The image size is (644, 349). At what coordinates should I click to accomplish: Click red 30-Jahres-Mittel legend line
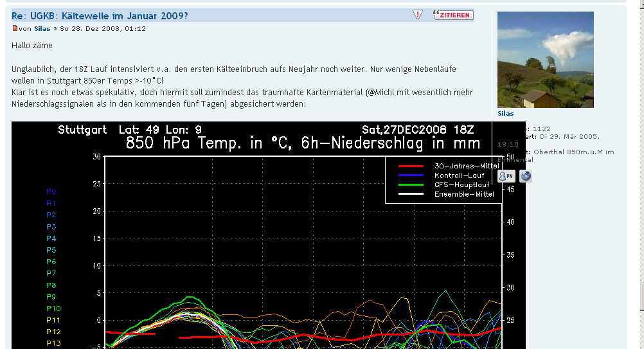pyautogui.click(x=411, y=166)
